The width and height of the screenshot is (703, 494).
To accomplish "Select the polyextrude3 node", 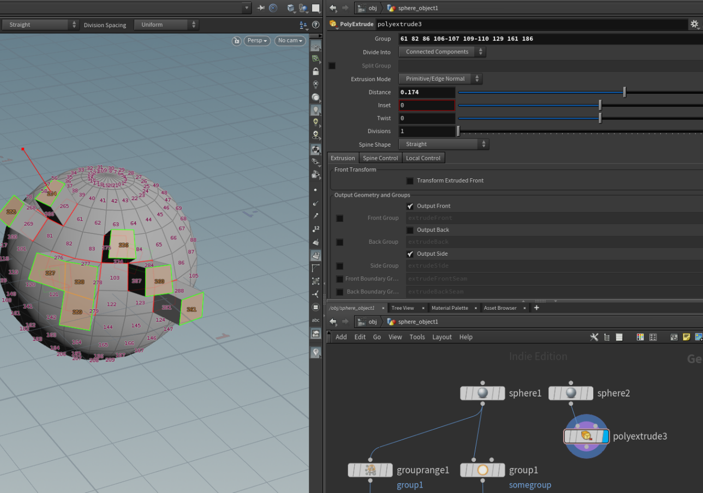I will tap(586, 436).
